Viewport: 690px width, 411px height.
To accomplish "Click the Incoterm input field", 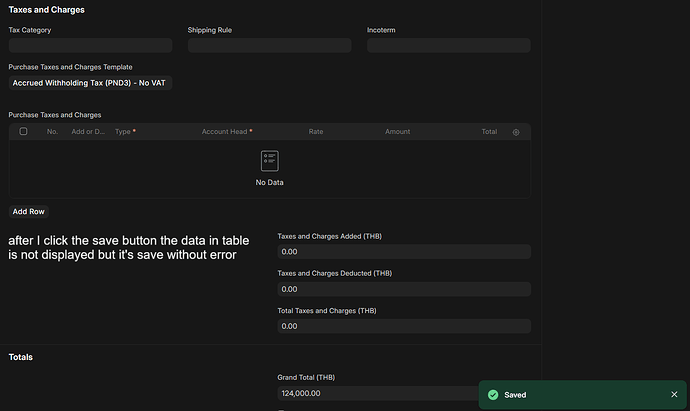I will coord(449,45).
